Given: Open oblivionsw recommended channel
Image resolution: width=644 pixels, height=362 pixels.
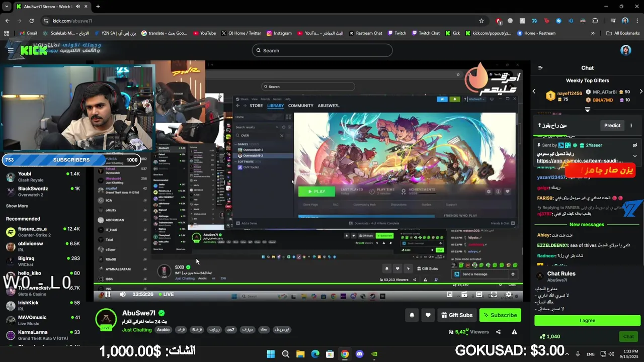Looking at the screenshot, I should point(43,246).
